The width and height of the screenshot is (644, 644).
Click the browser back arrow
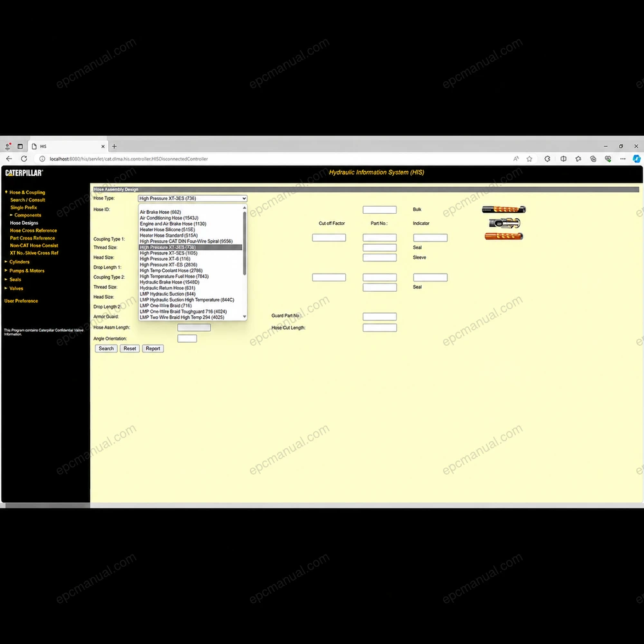coord(9,159)
